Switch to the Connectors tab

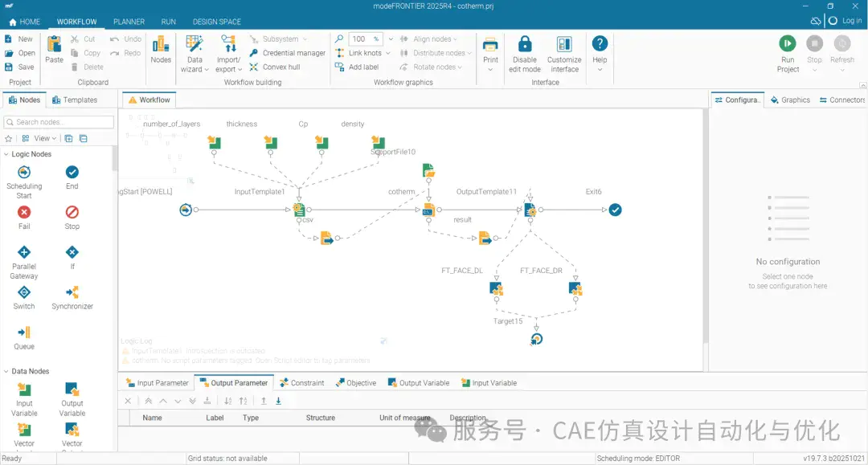[842, 100]
